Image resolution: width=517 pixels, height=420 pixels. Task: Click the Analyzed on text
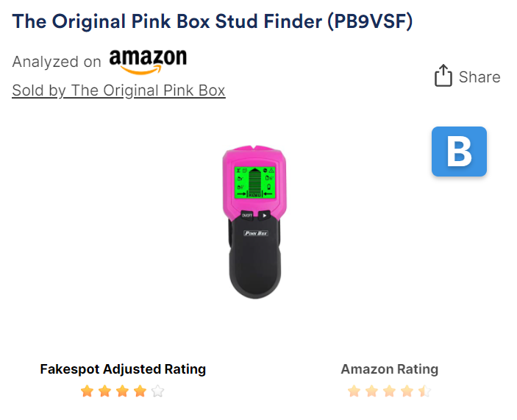(57, 62)
